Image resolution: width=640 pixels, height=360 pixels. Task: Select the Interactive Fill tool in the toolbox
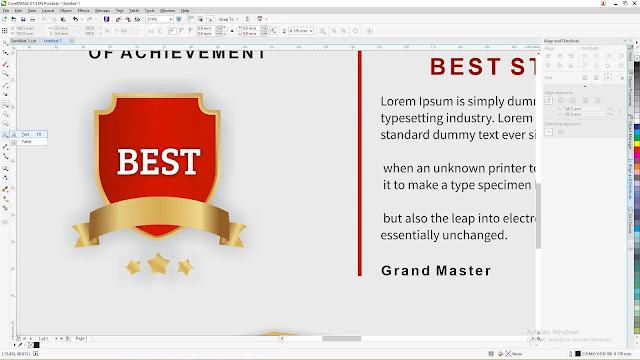pyautogui.click(x=5, y=199)
